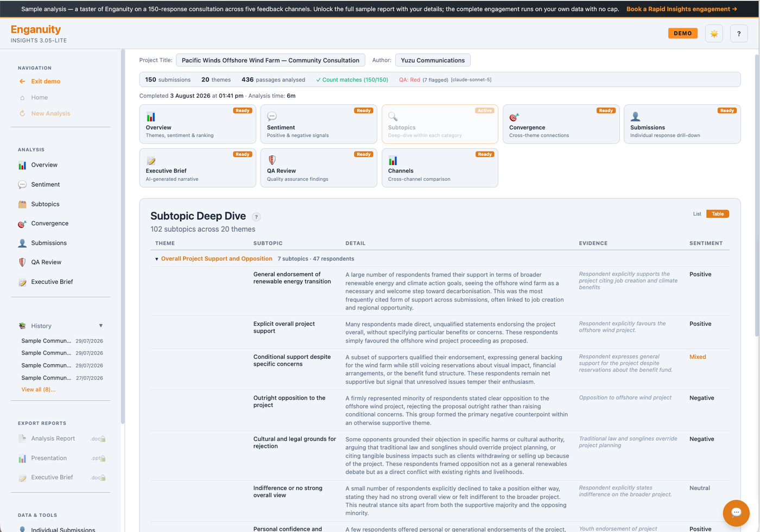Image resolution: width=760 pixels, height=532 pixels.
Task: Click the Subtopics folder sidebar icon
Action: click(x=22, y=204)
